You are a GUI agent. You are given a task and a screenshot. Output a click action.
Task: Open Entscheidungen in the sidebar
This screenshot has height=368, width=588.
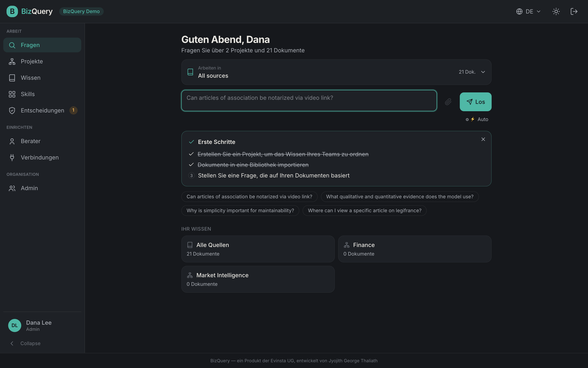[x=42, y=110]
